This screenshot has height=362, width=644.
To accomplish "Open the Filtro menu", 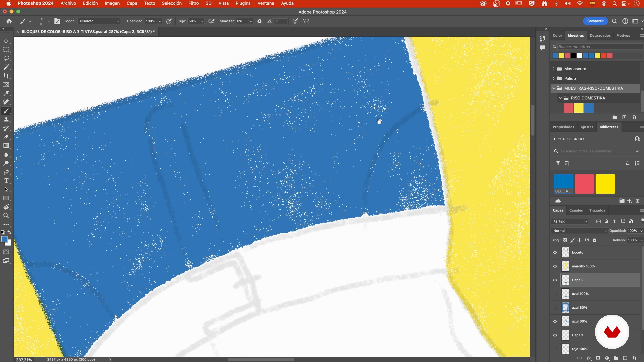I will (194, 4).
